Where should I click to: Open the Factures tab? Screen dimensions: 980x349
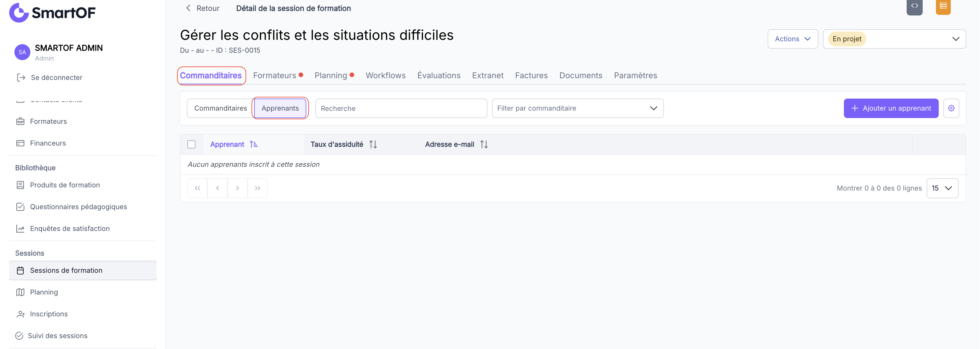coord(531,75)
